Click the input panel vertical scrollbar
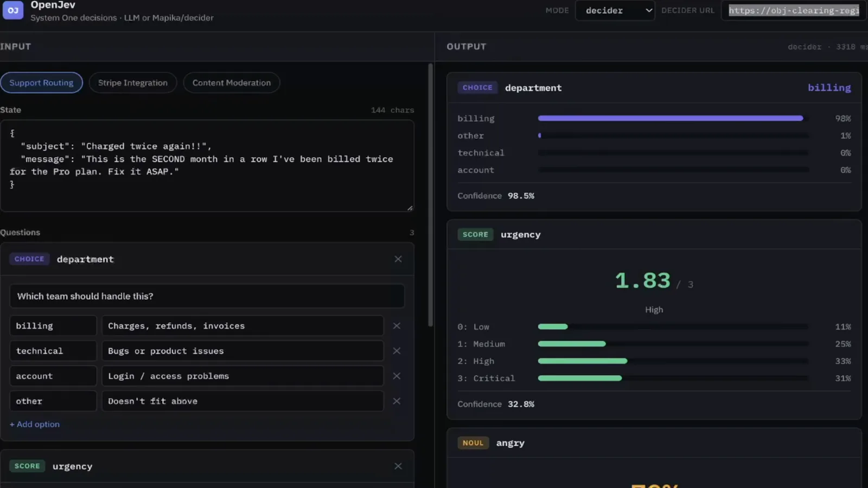The height and width of the screenshot is (488, 868). pyautogui.click(x=431, y=195)
